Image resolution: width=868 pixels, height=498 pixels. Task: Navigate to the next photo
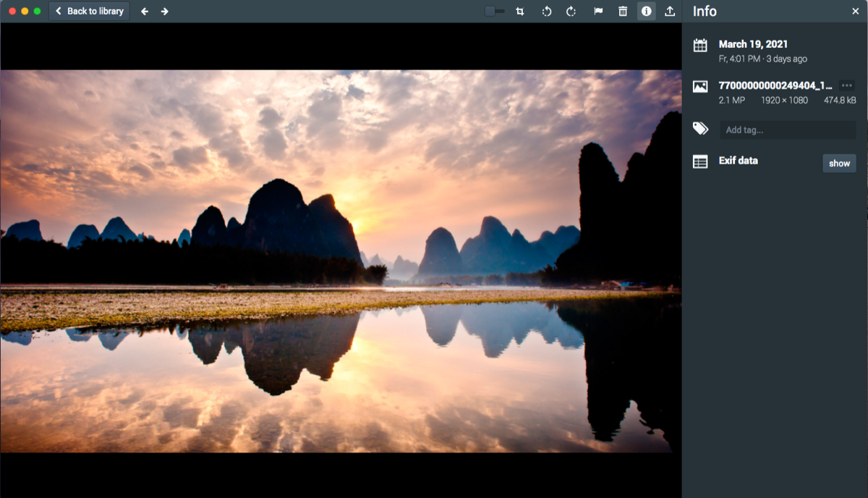tap(164, 11)
